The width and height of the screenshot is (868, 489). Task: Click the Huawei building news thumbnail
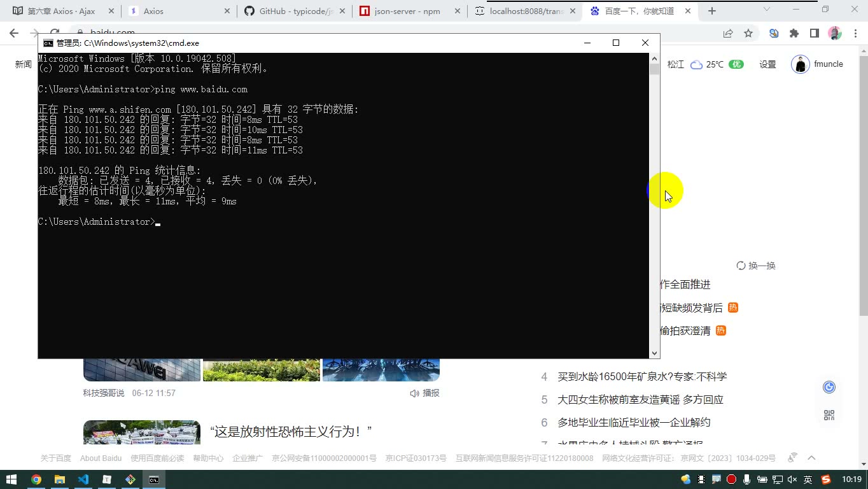(x=142, y=370)
